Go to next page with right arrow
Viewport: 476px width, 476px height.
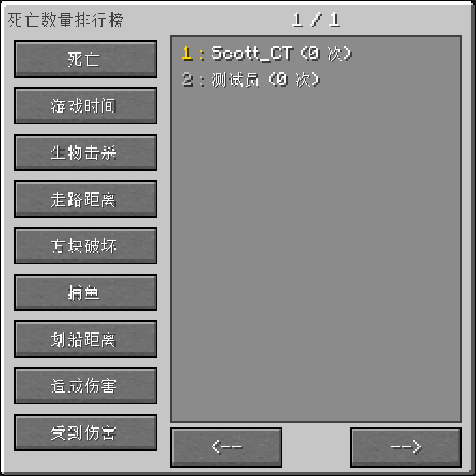point(406,447)
